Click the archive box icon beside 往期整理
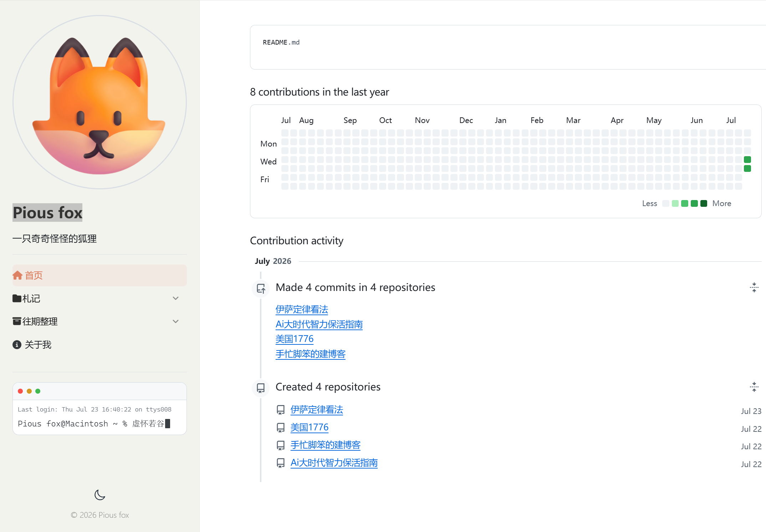This screenshot has width=766, height=532. click(x=17, y=321)
